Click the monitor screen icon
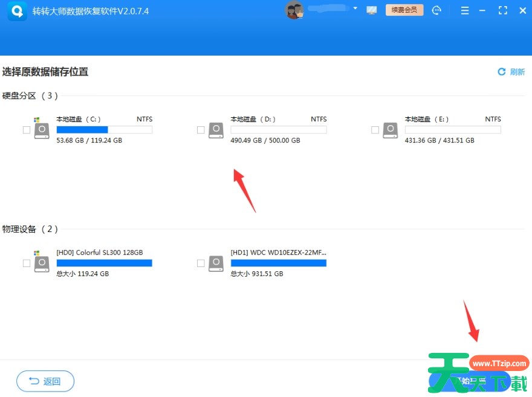The height and width of the screenshot is (397, 532). click(x=372, y=11)
